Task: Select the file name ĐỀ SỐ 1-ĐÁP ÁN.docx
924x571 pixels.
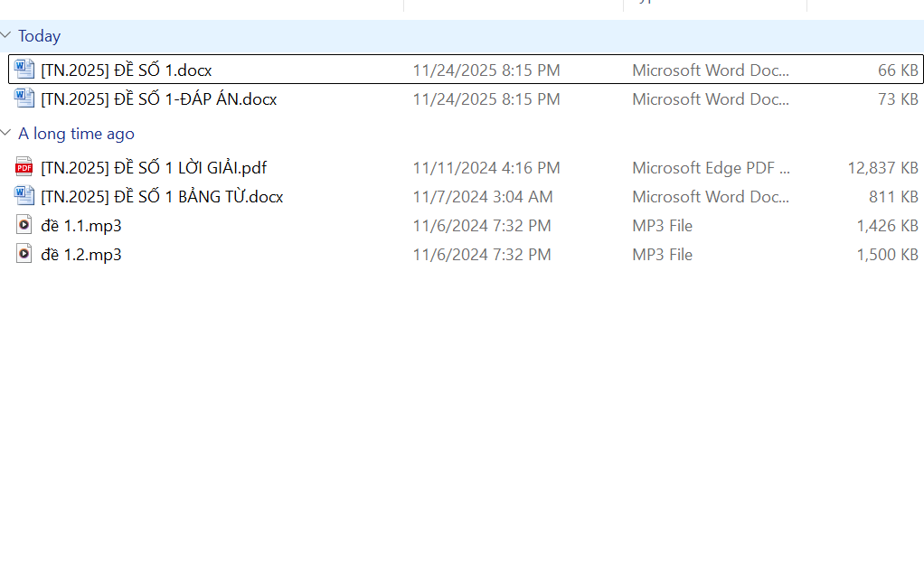Action: (x=159, y=98)
